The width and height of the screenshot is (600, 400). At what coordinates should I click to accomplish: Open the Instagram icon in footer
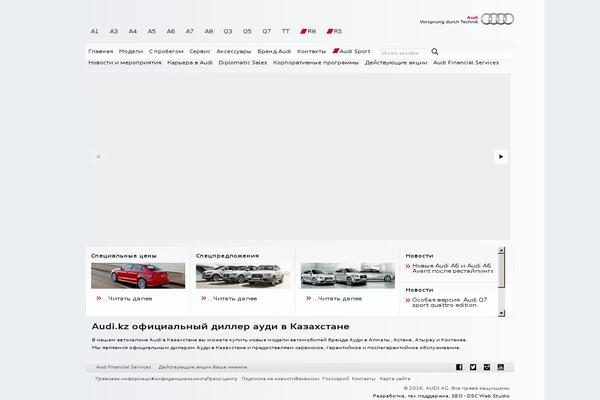[x=487, y=367]
